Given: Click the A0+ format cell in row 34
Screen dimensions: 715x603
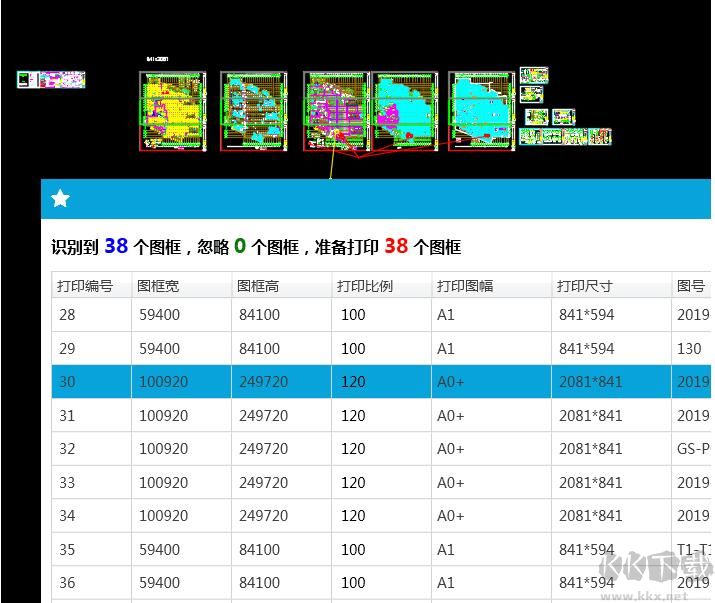Looking at the screenshot, I should pos(451,516).
